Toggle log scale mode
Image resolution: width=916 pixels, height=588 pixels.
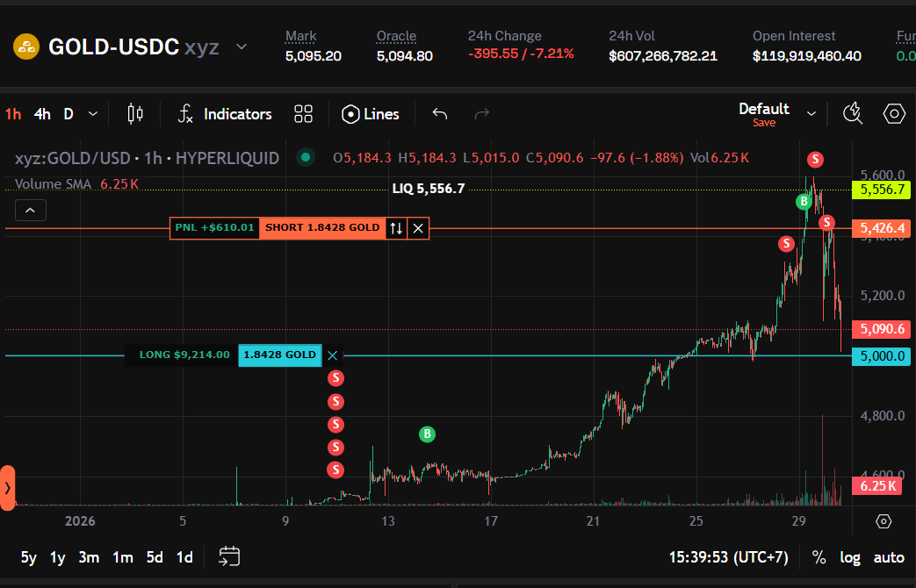850,557
